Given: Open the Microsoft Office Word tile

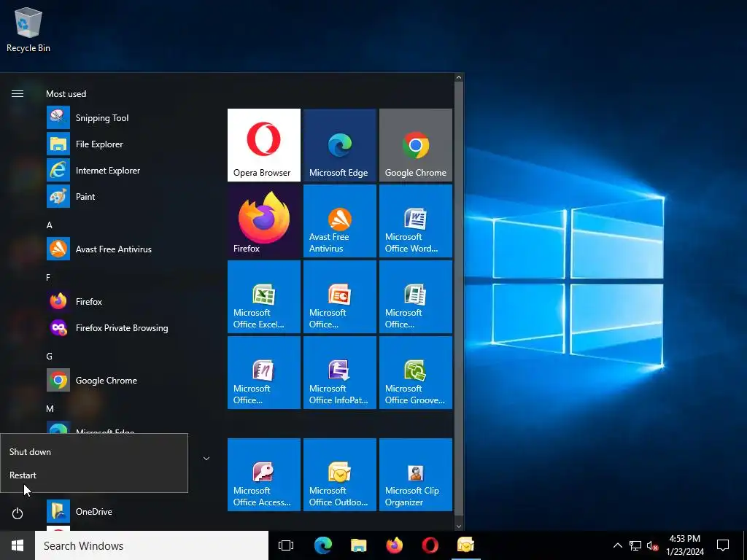Looking at the screenshot, I should (415, 221).
